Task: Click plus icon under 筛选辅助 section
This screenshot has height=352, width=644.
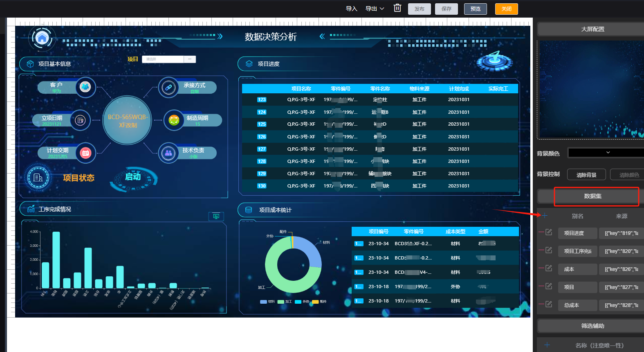Action: 547,345
